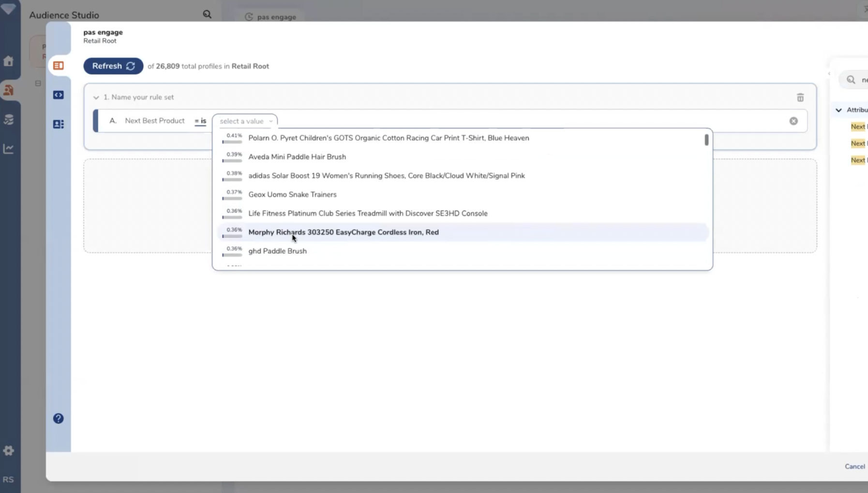Viewport: 868px width, 493px height.
Task: Switch to the code view icon
Action: click(x=59, y=95)
